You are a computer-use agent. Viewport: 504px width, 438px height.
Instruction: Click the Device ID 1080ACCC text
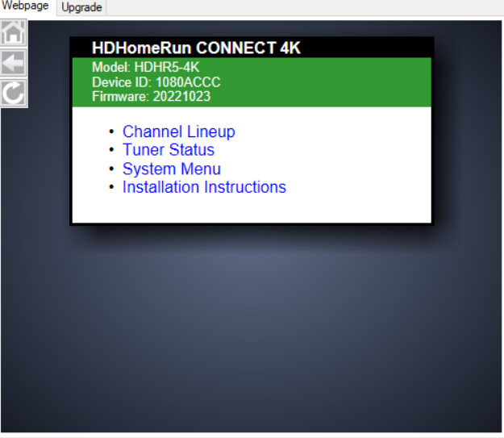[x=156, y=82]
